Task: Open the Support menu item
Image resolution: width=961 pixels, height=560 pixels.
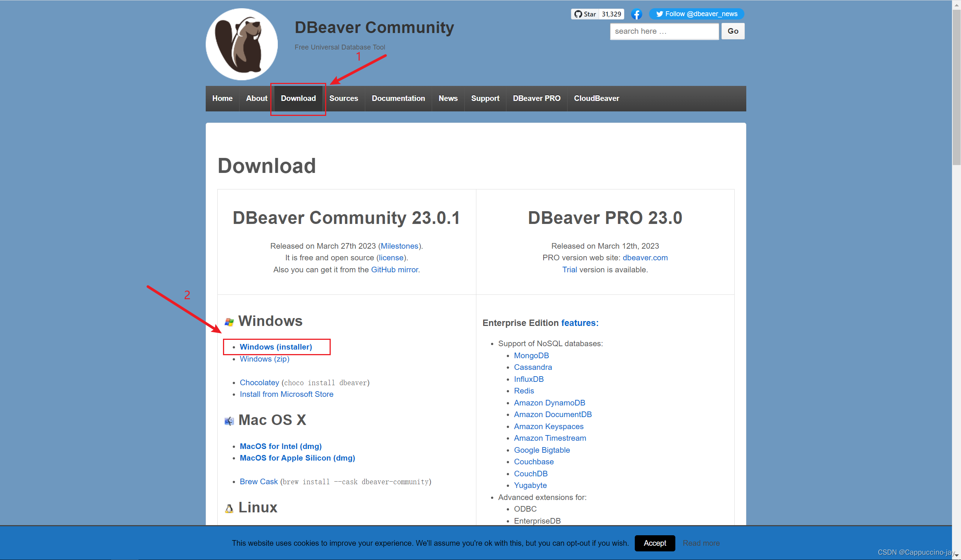Action: click(x=485, y=98)
